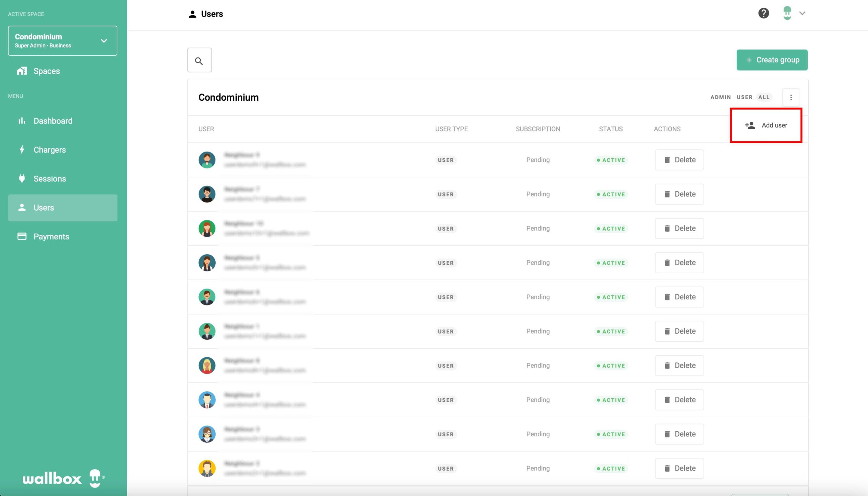Go to Chargers in the sidebar
Image resolution: width=868 pixels, height=496 pixels.
(50, 150)
